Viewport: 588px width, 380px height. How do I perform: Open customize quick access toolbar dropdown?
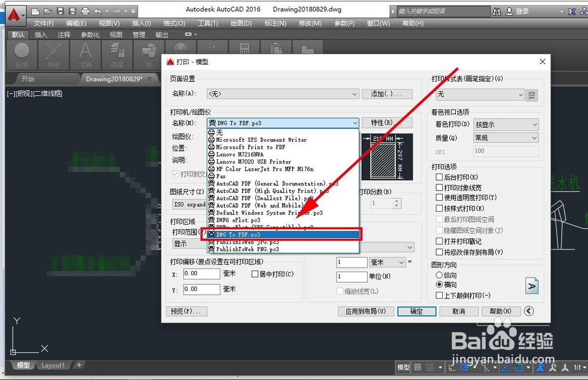pos(133,11)
